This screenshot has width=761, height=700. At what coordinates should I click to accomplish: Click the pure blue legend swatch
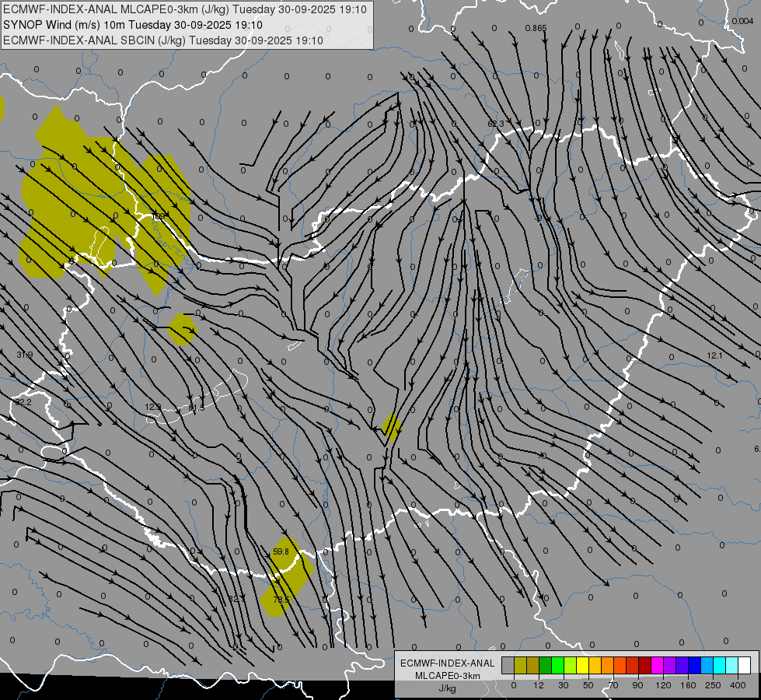click(695, 666)
